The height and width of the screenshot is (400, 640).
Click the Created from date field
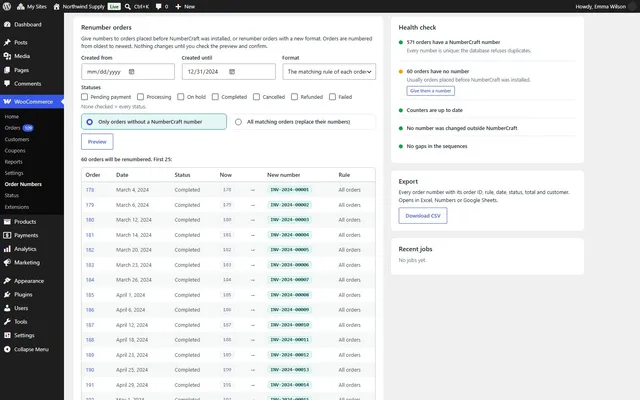[128, 72]
